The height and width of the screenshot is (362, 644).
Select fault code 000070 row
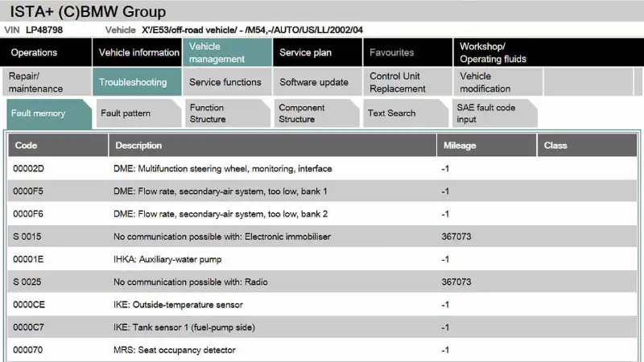pos(322,350)
